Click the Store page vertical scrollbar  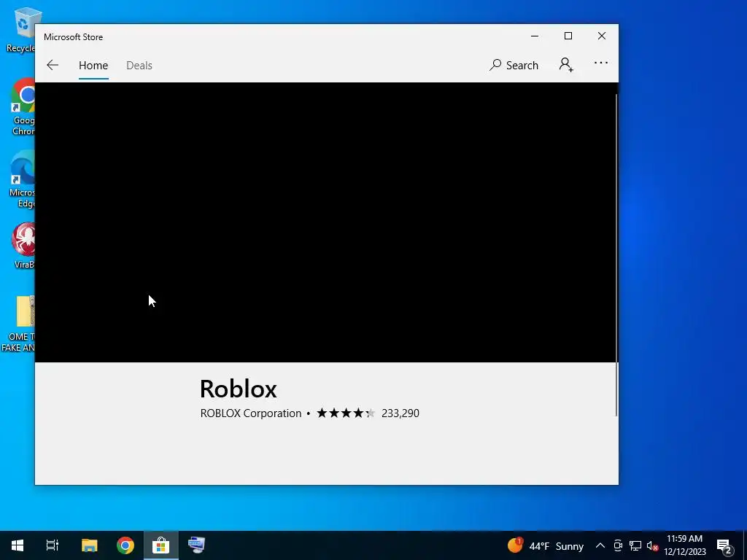pyautogui.click(x=616, y=254)
